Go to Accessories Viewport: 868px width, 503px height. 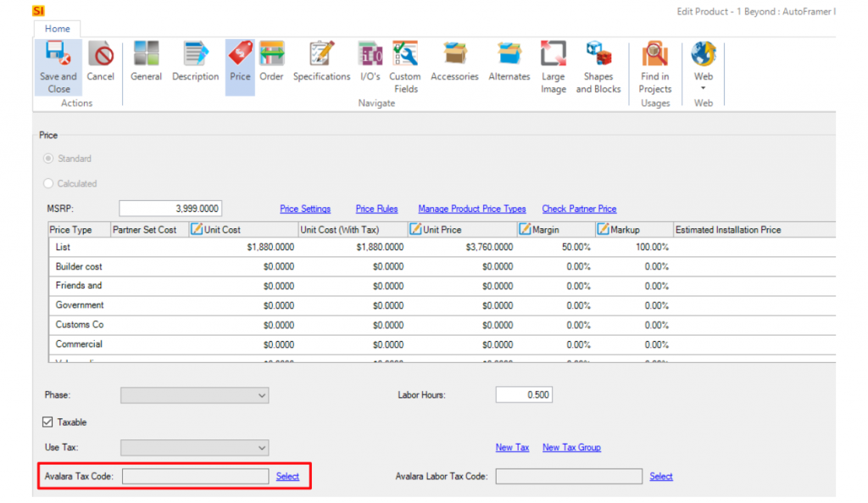[454, 61]
